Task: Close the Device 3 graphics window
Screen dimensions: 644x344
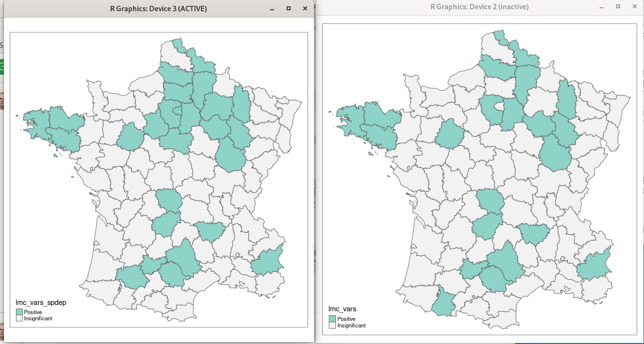Action: point(305,8)
